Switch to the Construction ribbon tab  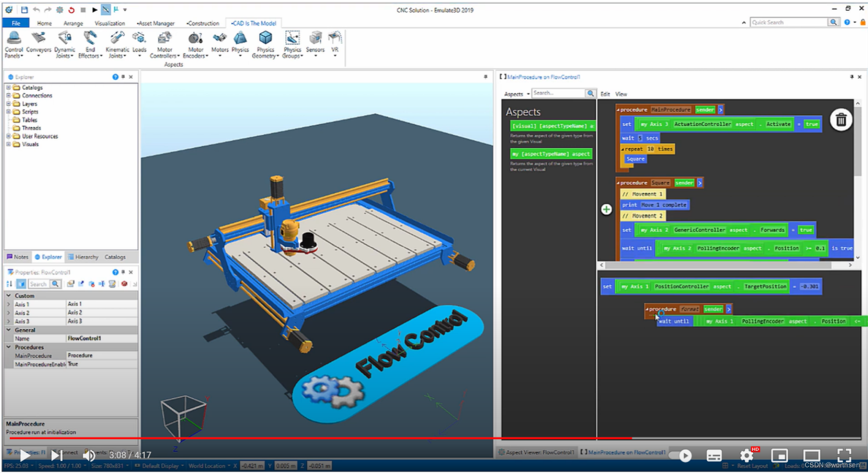[203, 23]
